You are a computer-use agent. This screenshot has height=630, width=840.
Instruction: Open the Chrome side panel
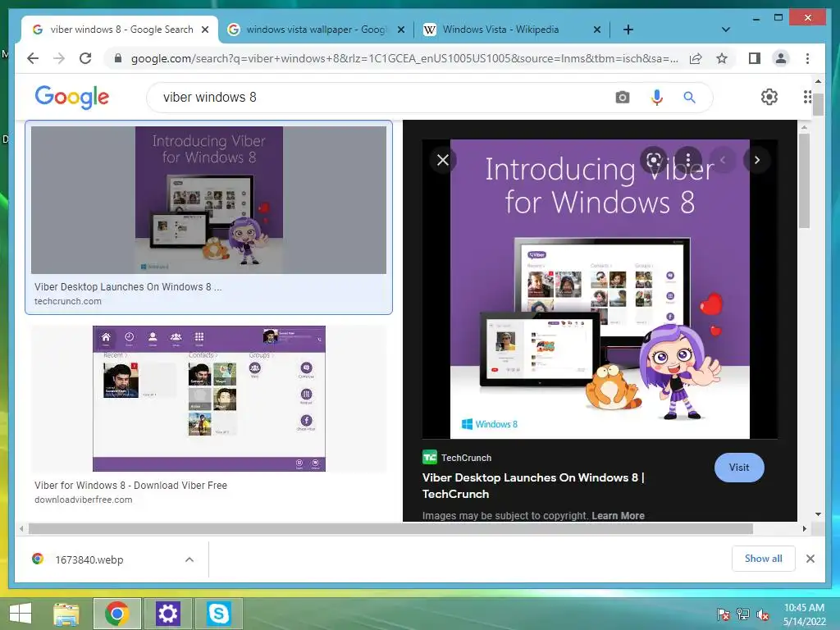tap(755, 58)
